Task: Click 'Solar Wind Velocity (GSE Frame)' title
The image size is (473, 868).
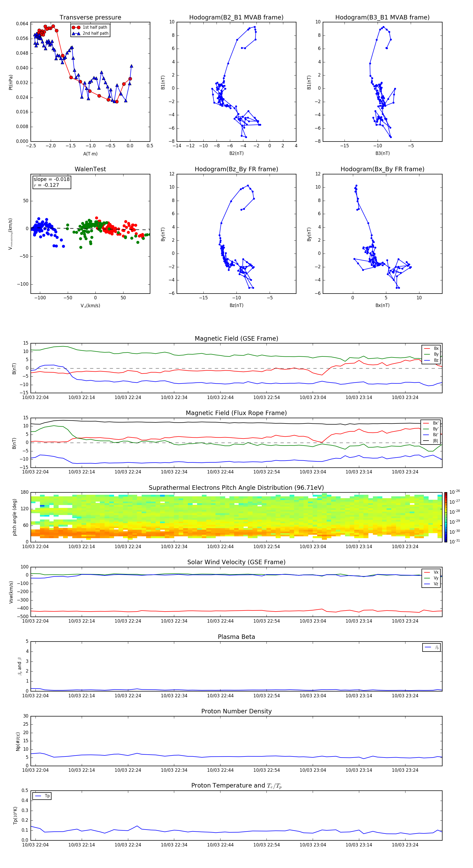Action: click(236, 562)
